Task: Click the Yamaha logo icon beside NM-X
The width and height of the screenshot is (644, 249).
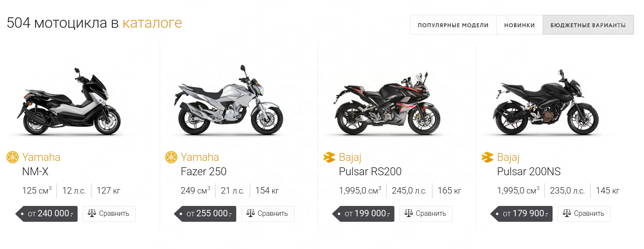Action: click(x=12, y=157)
